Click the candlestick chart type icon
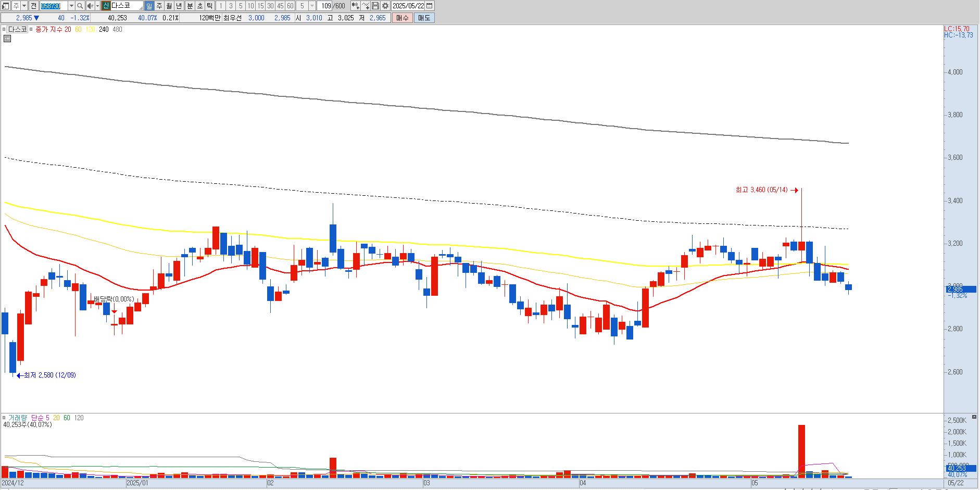The height and width of the screenshot is (490, 980). pyautogui.click(x=355, y=6)
